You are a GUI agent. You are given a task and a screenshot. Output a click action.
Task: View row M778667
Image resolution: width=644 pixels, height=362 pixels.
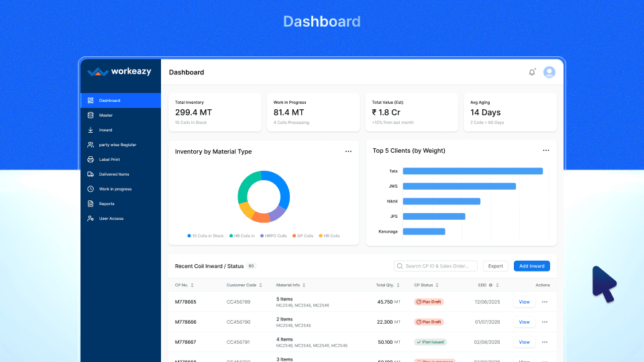[524, 343]
